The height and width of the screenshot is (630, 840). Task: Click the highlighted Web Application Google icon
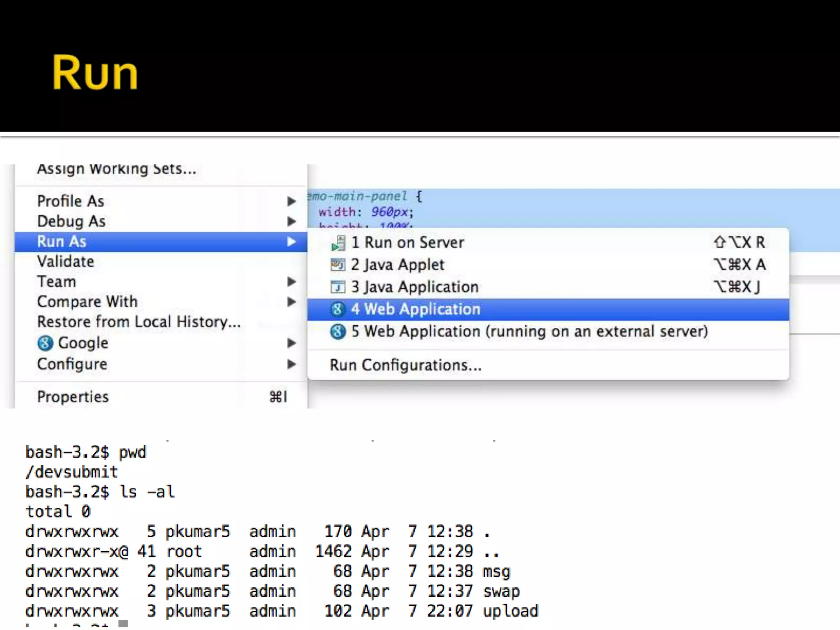tap(337, 309)
